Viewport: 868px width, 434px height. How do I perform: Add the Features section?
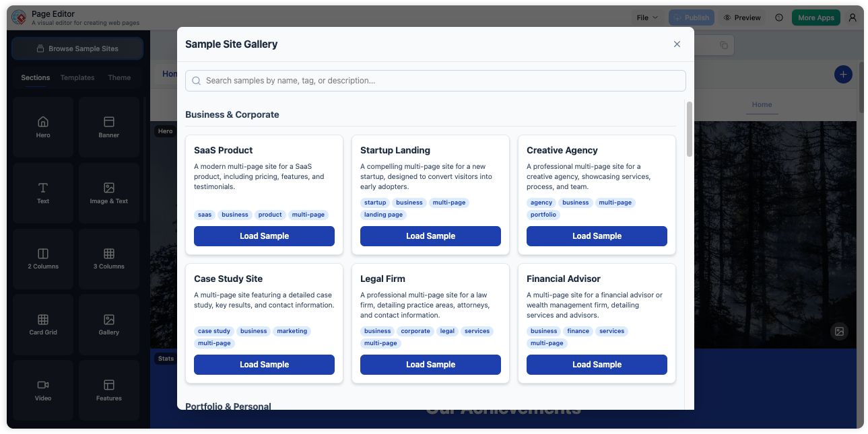coord(108,390)
